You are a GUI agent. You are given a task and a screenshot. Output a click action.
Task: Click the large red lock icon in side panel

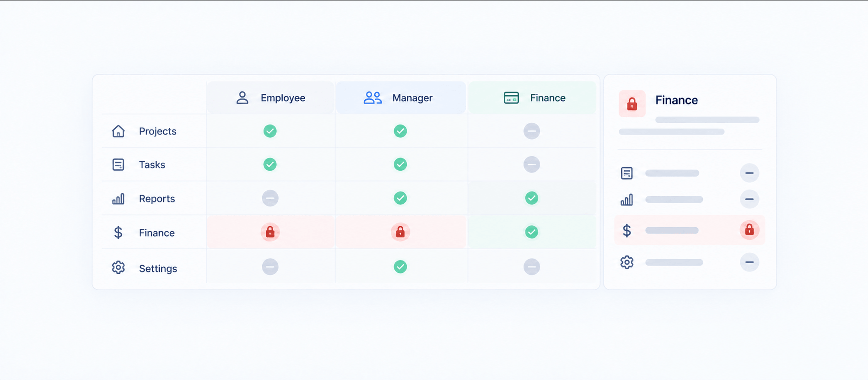tap(632, 103)
